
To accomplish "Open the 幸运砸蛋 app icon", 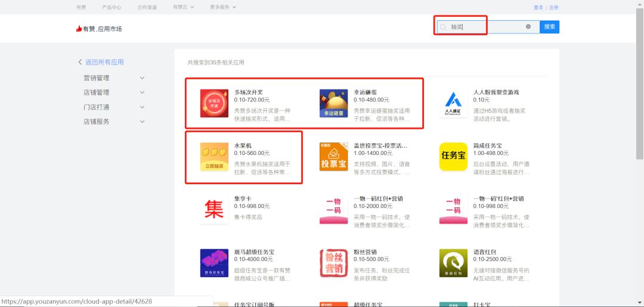I will [333, 104].
